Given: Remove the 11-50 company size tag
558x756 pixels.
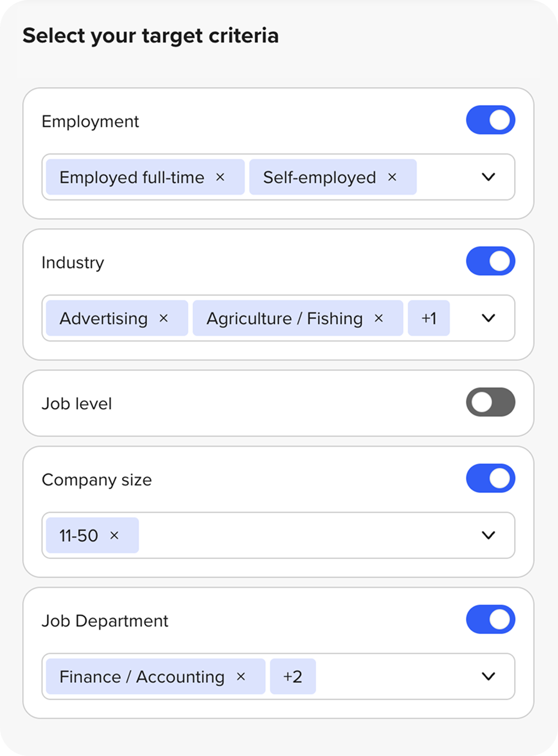Looking at the screenshot, I should click(x=114, y=535).
